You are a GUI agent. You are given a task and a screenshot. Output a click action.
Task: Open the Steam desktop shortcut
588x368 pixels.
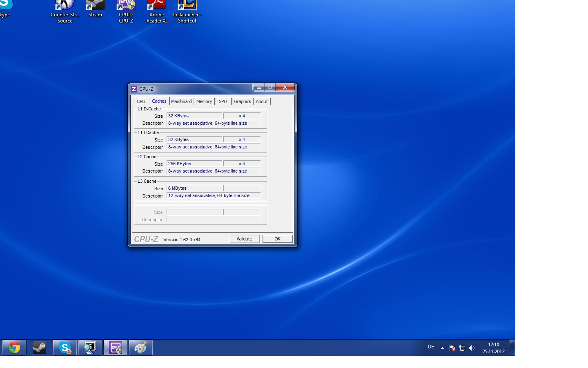point(95,9)
